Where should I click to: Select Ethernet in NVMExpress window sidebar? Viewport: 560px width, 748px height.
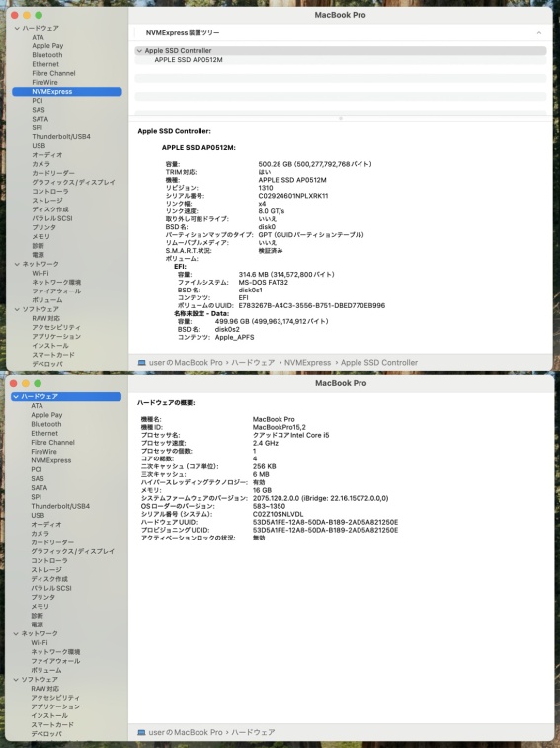45,64
